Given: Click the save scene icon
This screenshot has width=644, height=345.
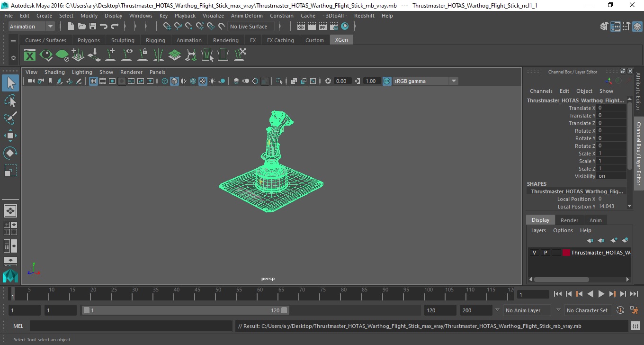Looking at the screenshot, I should [92, 27].
